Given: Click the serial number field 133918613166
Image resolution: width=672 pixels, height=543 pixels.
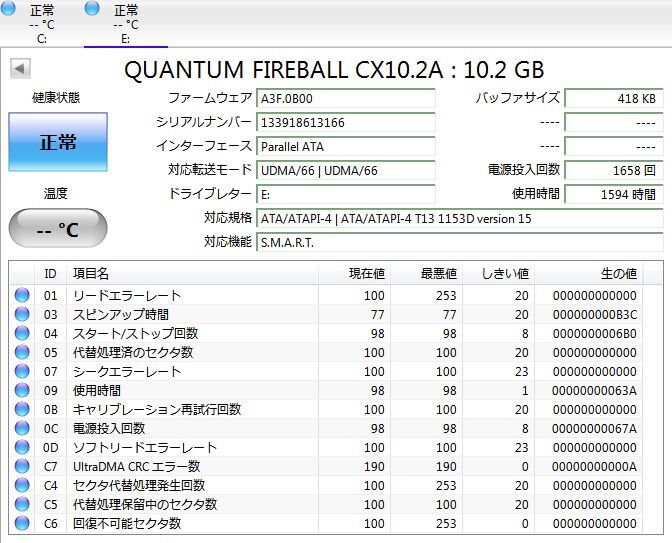Looking at the screenshot, I should tap(346, 123).
